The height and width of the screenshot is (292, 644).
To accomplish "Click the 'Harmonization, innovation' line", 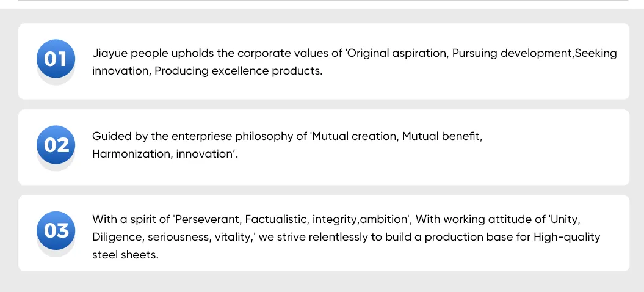I will pos(165,154).
